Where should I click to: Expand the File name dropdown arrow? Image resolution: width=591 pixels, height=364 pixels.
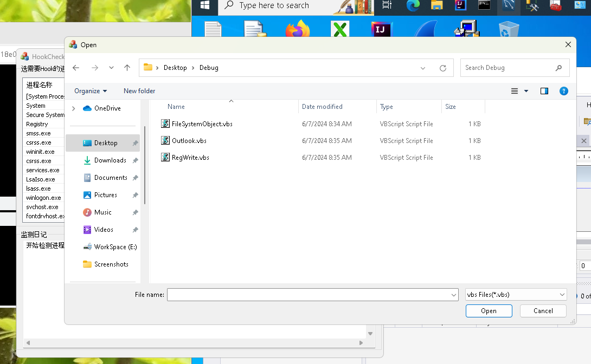click(x=454, y=295)
